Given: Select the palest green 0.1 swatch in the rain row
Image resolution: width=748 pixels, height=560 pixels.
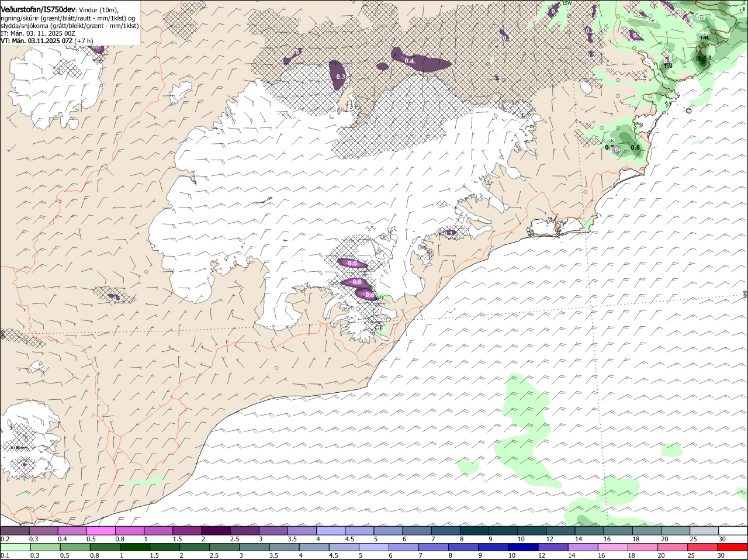Looking at the screenshot, I should click(15, 547).
